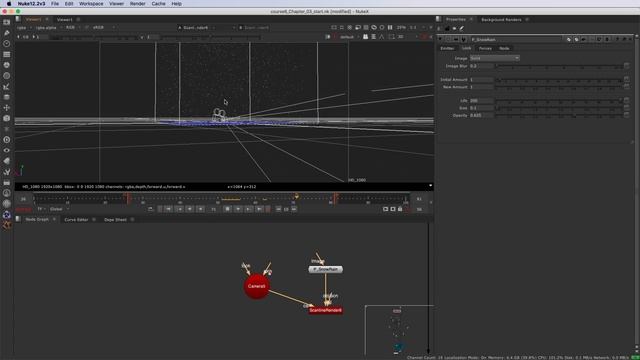Switch to the Dope Sheet tab
Viewport: 640px width, 360px height.
[115, 220]
